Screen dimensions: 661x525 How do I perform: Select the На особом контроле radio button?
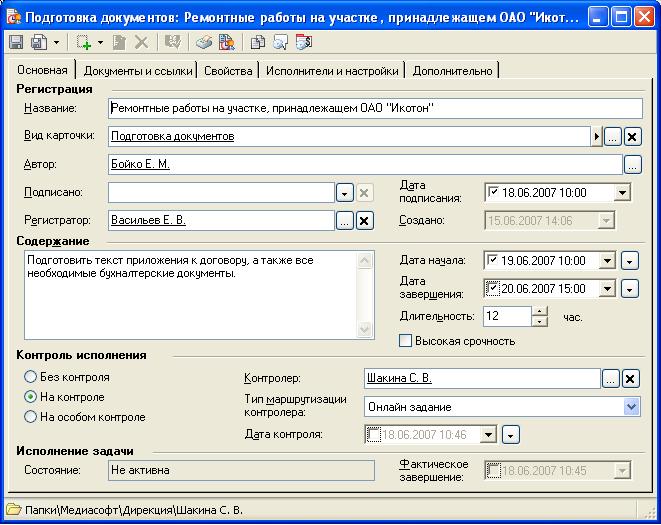(30, 417)
